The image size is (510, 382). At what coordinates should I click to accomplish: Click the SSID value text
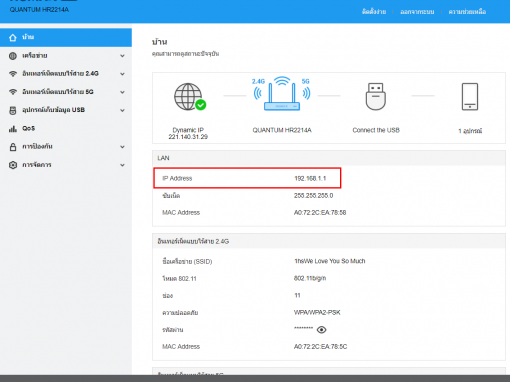330,261
